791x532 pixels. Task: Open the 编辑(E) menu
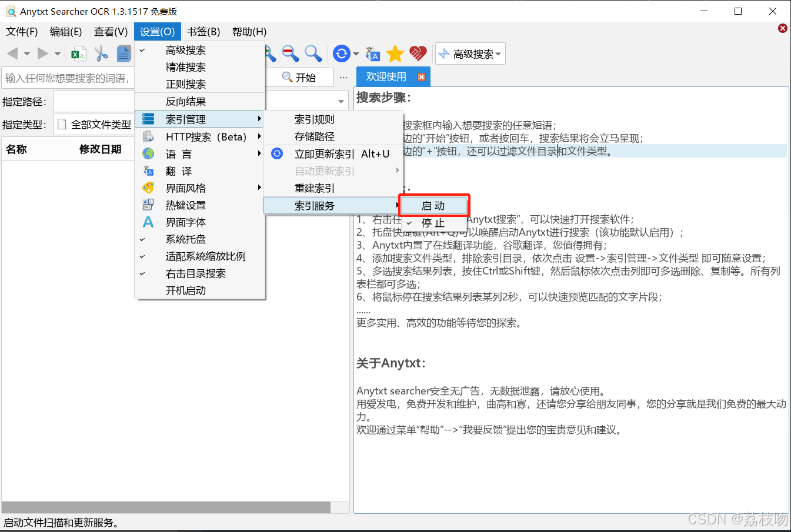pyautogui.click(x=66, y=32)
